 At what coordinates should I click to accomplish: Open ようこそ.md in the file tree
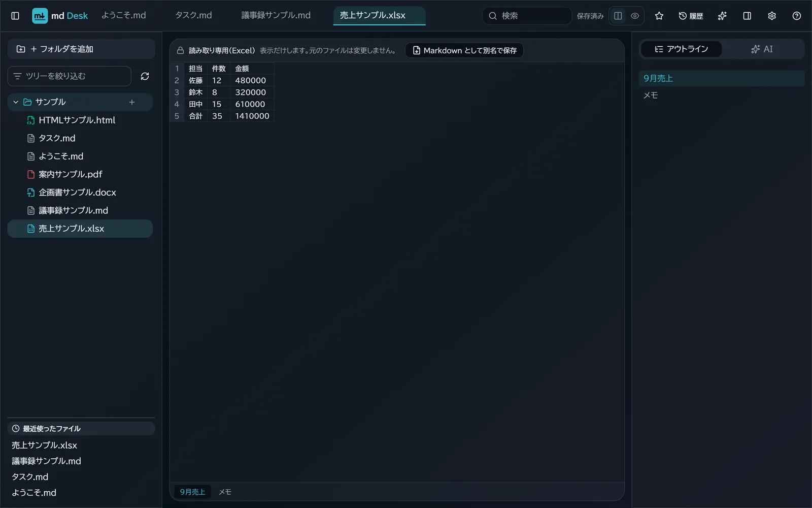(x=80, y=156)
